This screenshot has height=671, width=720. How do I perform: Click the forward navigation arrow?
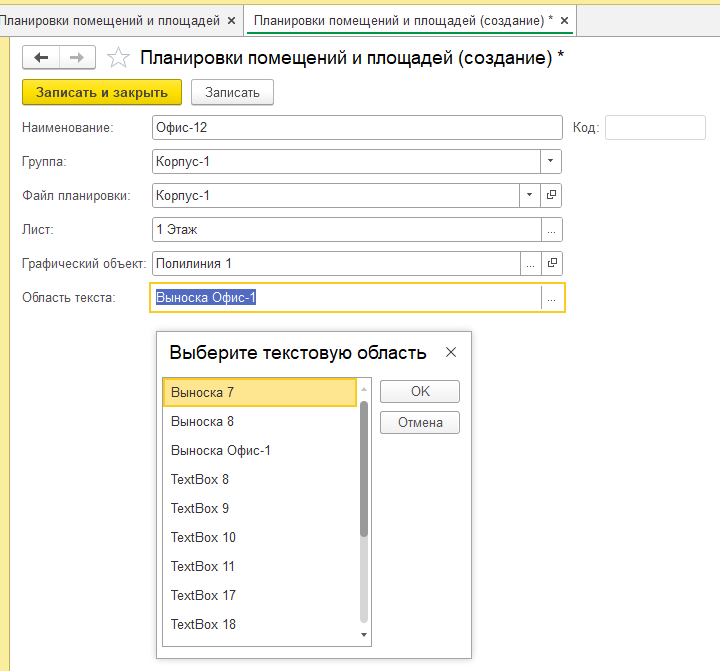tap(78, 58)
